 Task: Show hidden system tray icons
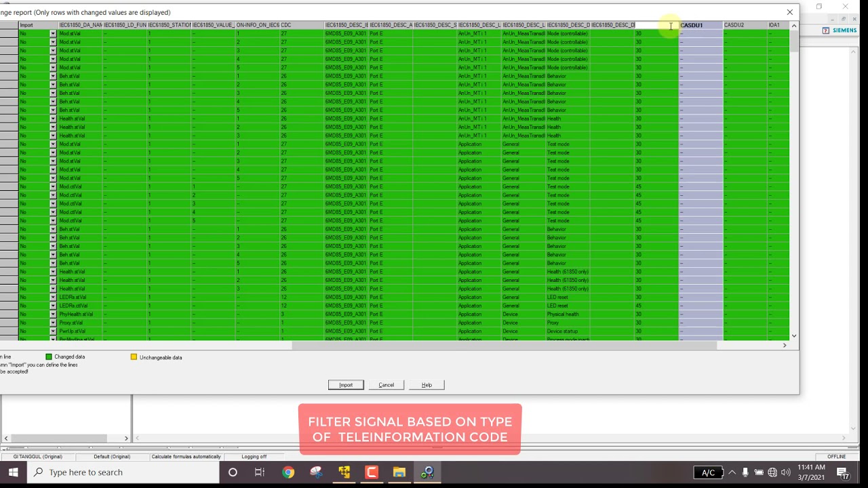point(732,472)
